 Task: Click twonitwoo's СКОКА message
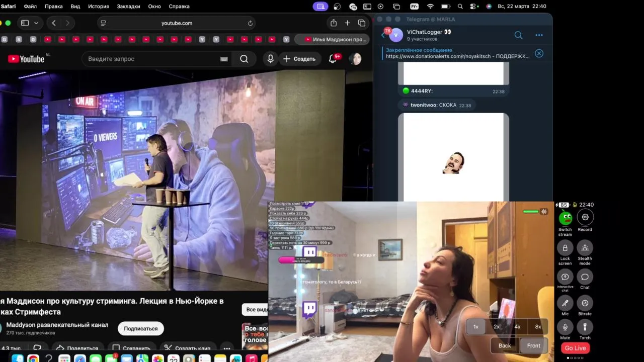(437, 105)
